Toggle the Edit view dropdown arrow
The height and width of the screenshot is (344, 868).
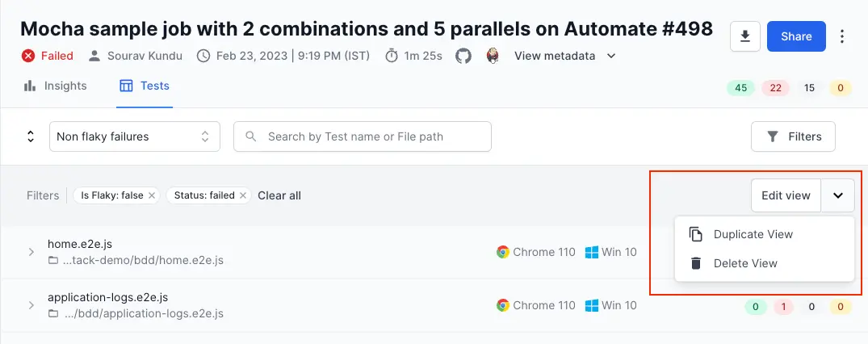pos(838,195)
